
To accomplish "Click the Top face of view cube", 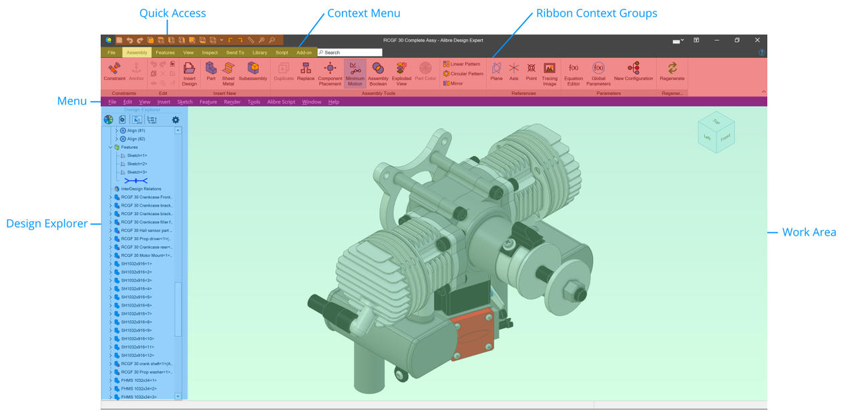I will [716, 122].
